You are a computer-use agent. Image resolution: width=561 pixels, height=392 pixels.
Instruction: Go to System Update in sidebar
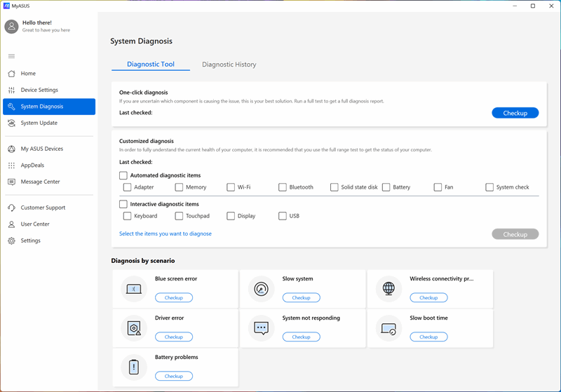pyautogui.click(x=39, y=123)
